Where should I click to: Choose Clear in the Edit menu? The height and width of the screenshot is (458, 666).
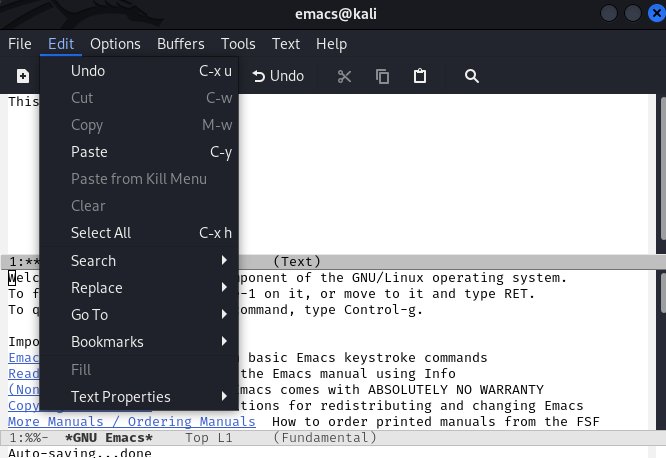[139, 206]
